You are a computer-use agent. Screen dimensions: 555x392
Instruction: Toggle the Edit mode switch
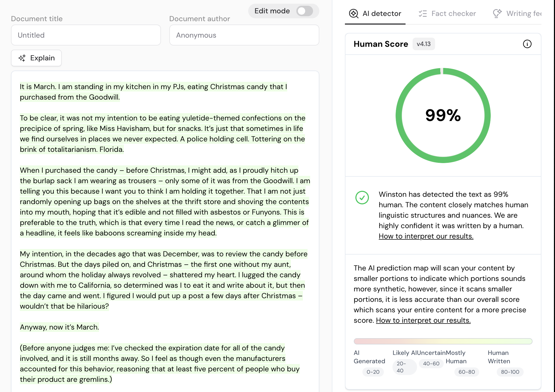point(304,11)
